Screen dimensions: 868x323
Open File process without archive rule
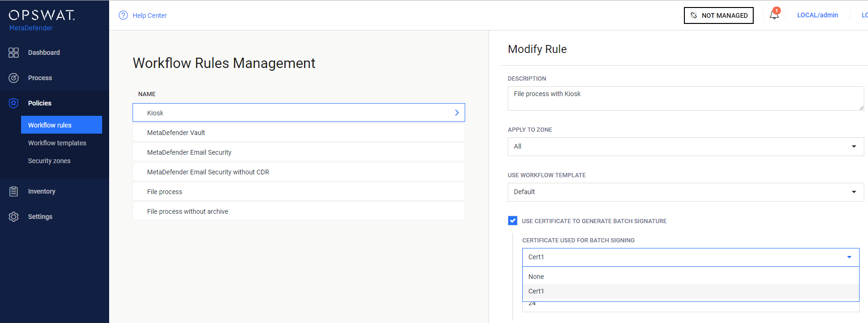click(299, 211)
